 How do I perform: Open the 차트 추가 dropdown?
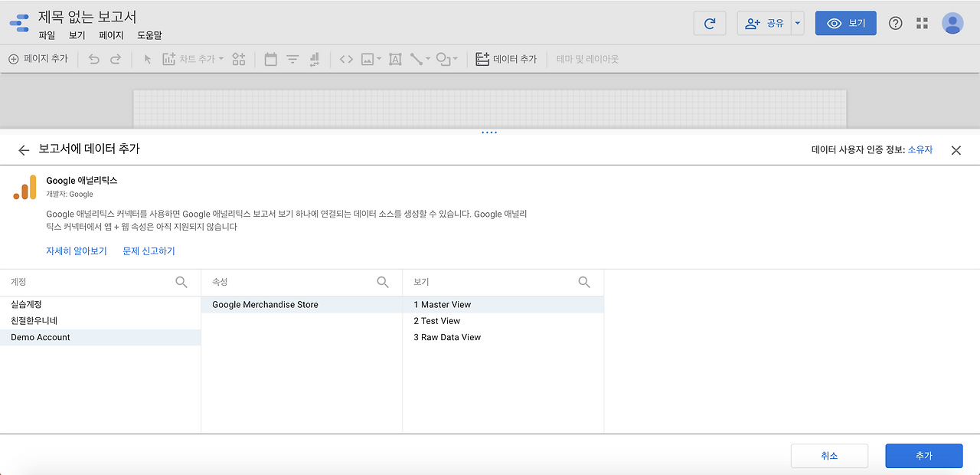click(x=193, y=59)
